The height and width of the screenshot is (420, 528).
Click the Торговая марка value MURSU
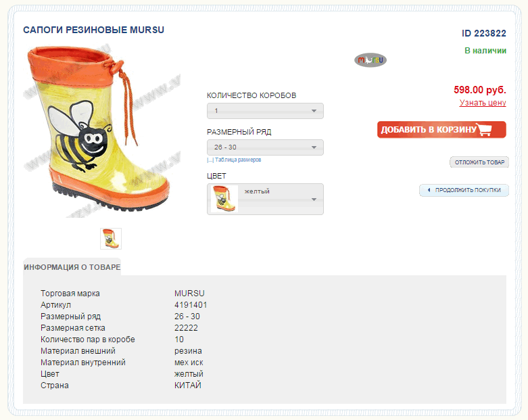click(189, 294)
